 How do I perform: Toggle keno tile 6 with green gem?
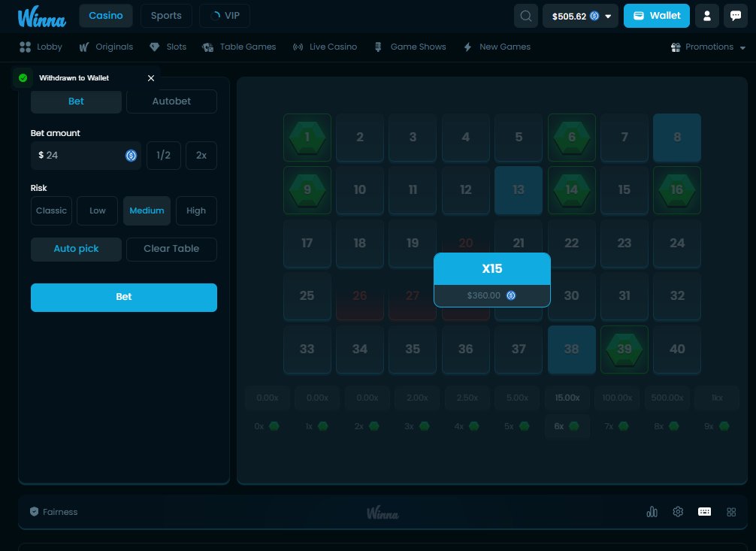pyautogui.click(x=571, y=138)
